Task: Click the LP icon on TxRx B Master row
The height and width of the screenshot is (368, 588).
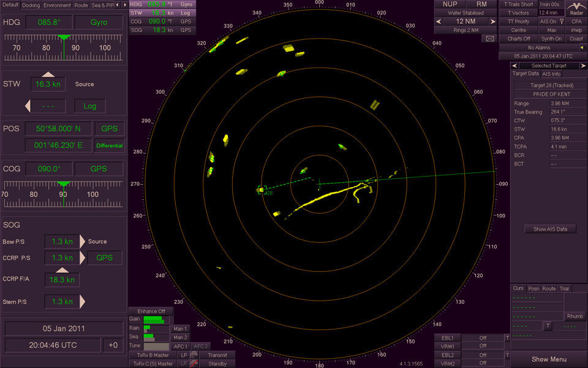Action: 184,355
